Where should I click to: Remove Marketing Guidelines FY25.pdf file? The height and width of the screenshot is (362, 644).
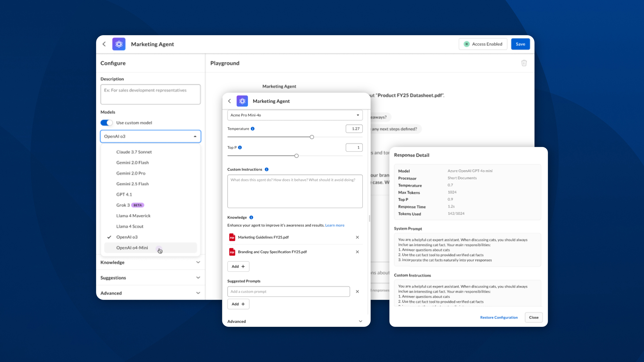[x=357, y=237]
